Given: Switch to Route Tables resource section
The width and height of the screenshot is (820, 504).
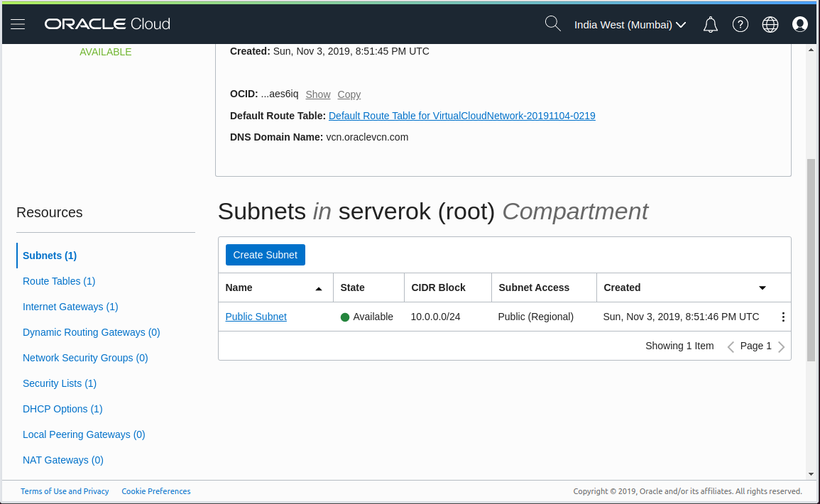Looking at the screenshot, I should tap(58, 281).
